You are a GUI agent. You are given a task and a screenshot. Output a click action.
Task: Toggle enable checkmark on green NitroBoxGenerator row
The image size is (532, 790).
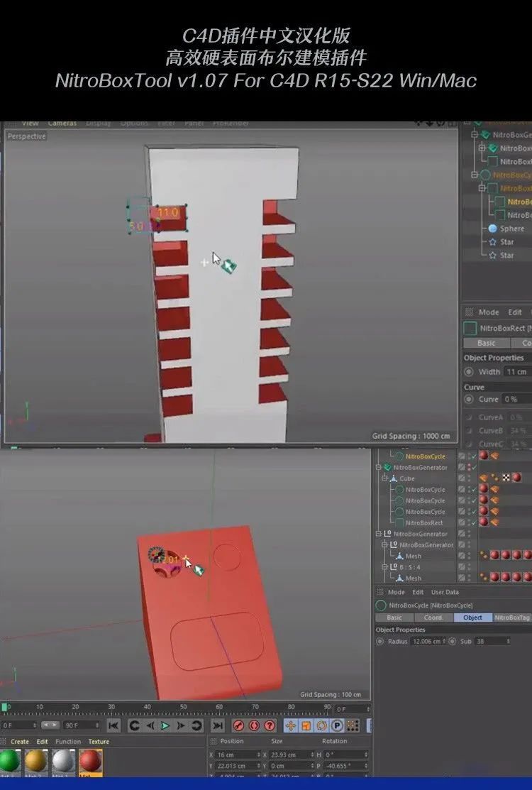pyautogui.click(x=473, y=467)
